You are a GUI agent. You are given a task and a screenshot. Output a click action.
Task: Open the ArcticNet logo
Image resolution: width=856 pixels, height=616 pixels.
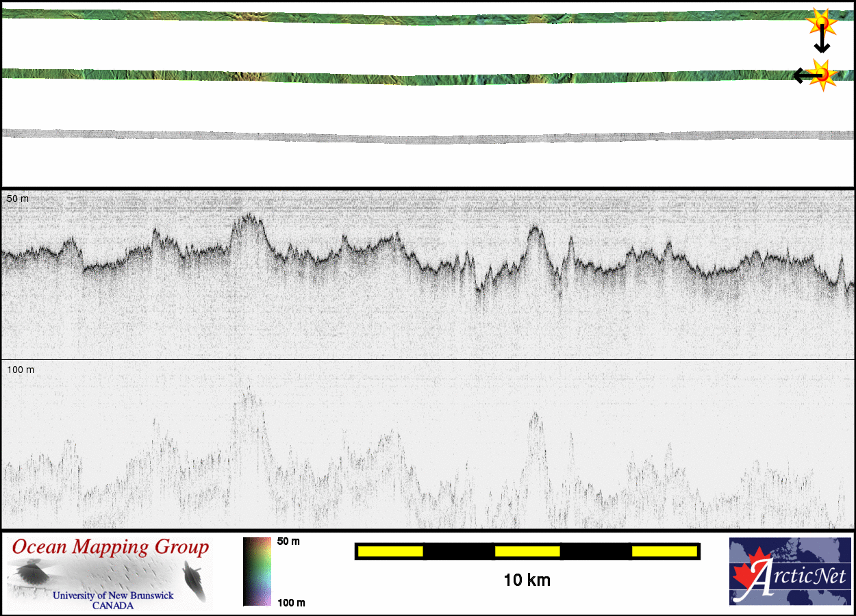(x=790, y=572)
